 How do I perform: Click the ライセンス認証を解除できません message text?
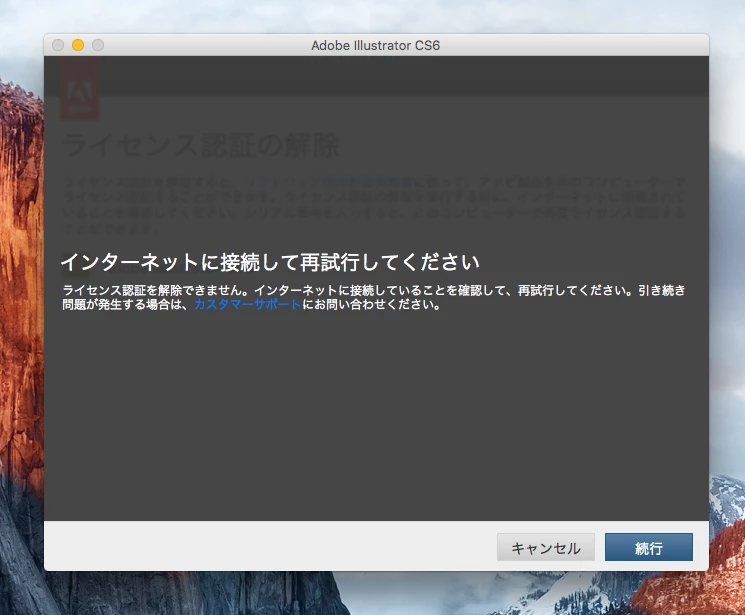[154, 290]
